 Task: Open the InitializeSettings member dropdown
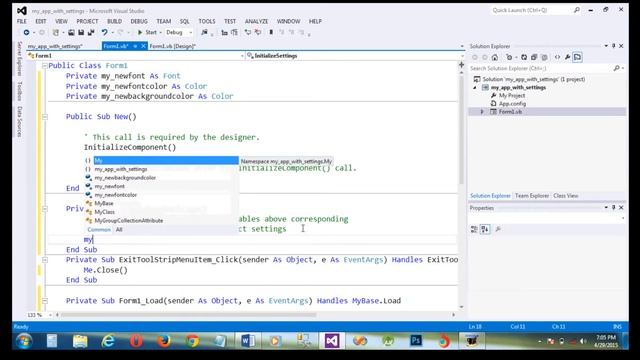[462, 56]
